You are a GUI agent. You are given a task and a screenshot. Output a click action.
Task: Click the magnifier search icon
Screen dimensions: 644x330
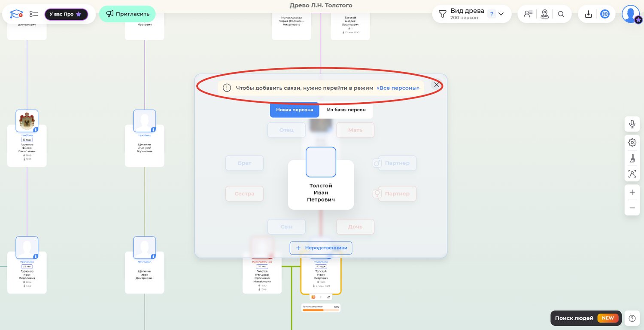[561, 14]
